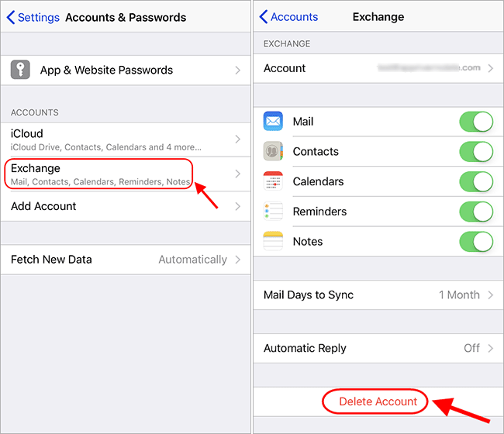The height and width of the screenshot is (434, 504).
Task: Toggle Reminders syncing off
Action: click(x=476, y=212)
